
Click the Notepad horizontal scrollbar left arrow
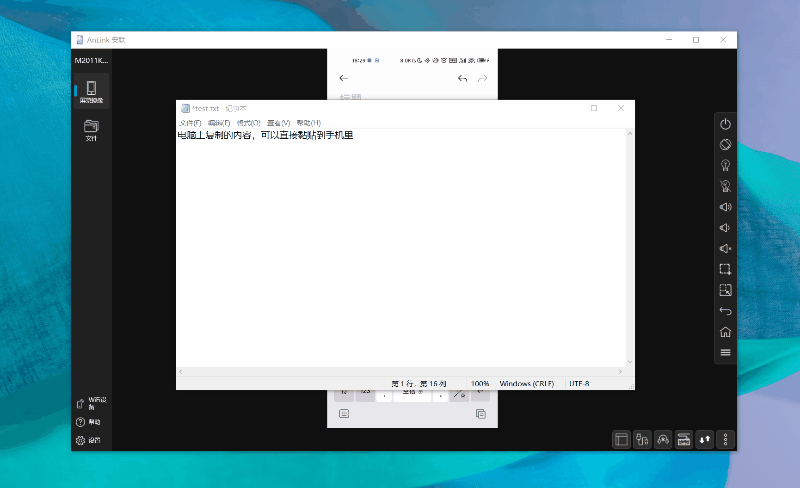181,372
